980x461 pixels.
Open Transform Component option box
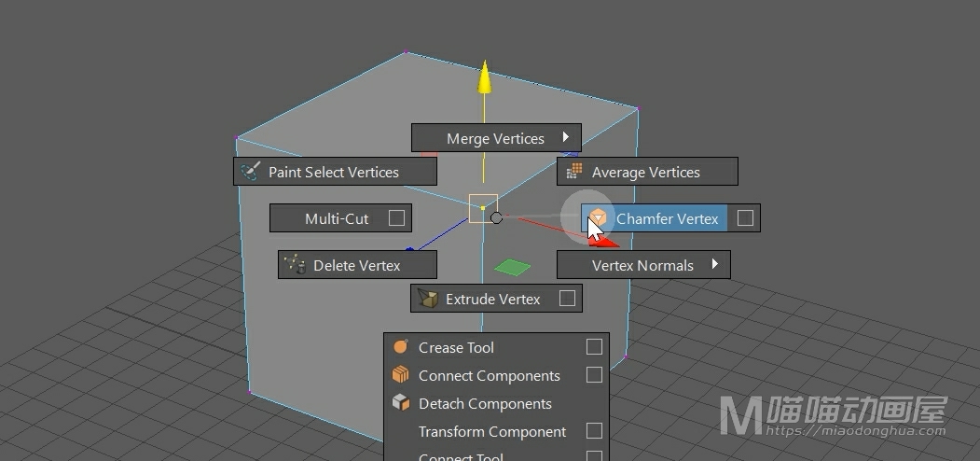[x=594, y=431]
